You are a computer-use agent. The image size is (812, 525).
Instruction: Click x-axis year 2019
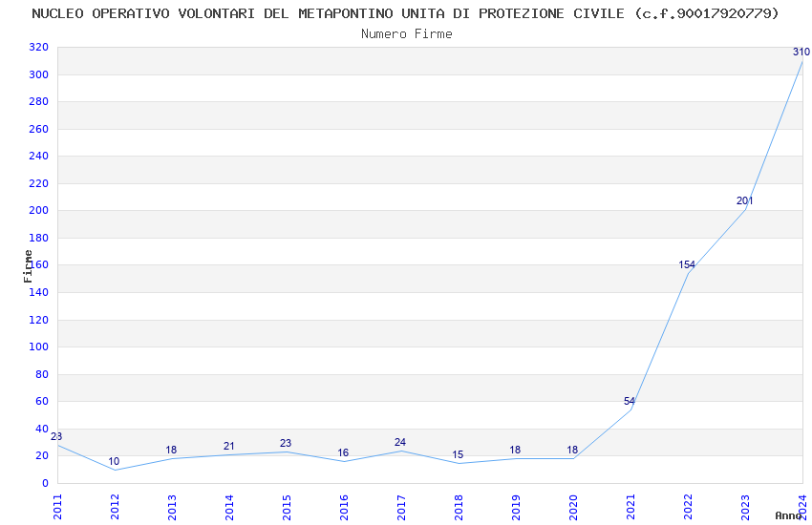tap(516, 507)
